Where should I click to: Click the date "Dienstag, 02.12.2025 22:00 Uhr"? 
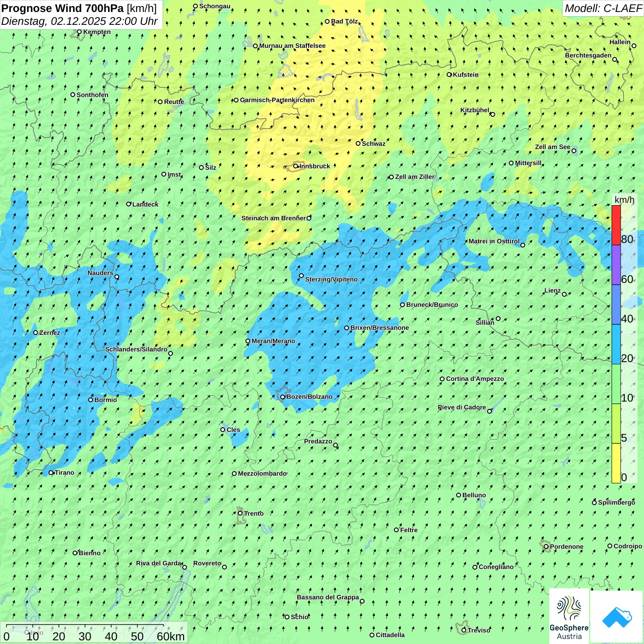pos(80,21)
